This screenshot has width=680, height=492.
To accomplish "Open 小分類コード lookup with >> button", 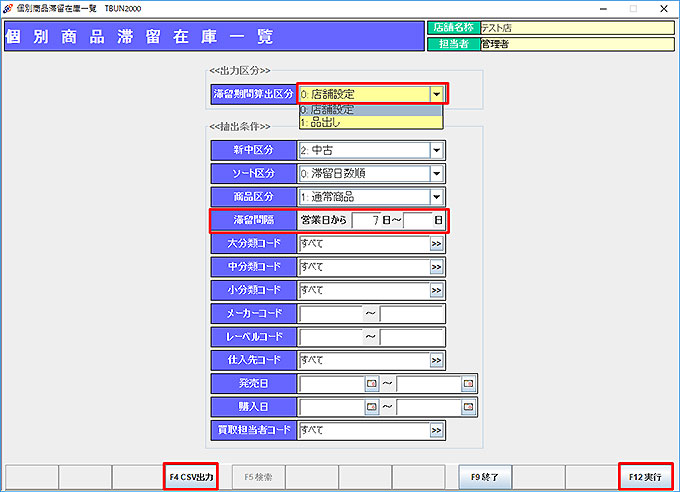I will point(436,290).
